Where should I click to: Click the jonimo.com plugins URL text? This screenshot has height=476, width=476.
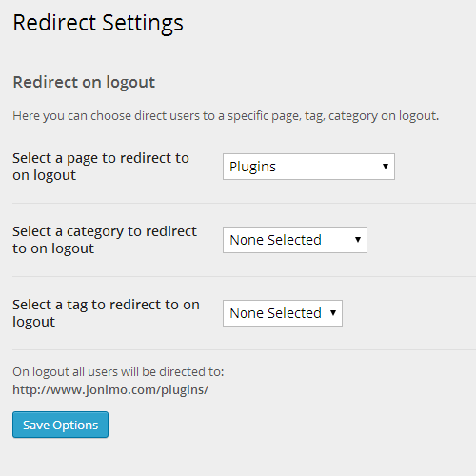(110, 390)
